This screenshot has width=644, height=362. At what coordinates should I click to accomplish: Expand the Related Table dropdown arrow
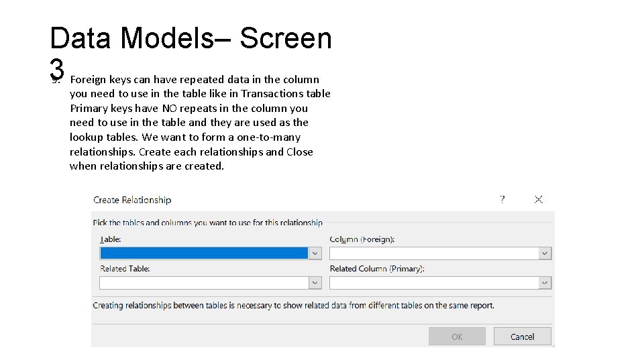(315, 283)
